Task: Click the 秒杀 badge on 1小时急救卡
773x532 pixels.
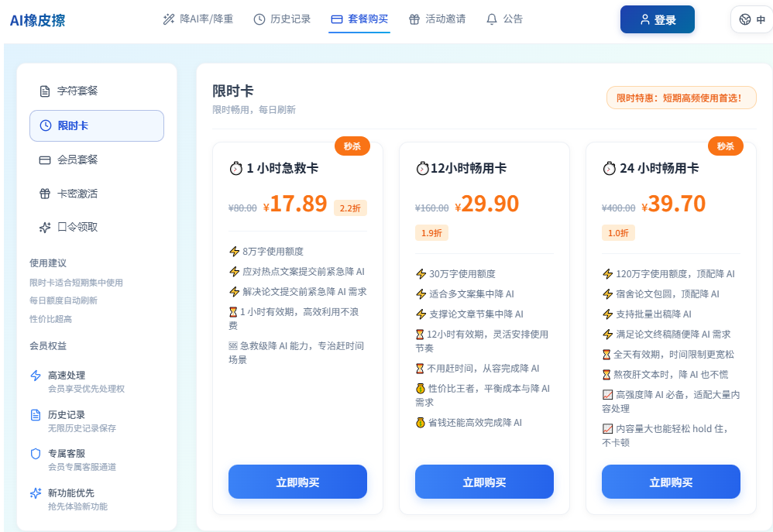Action: [x=352, y=146]
